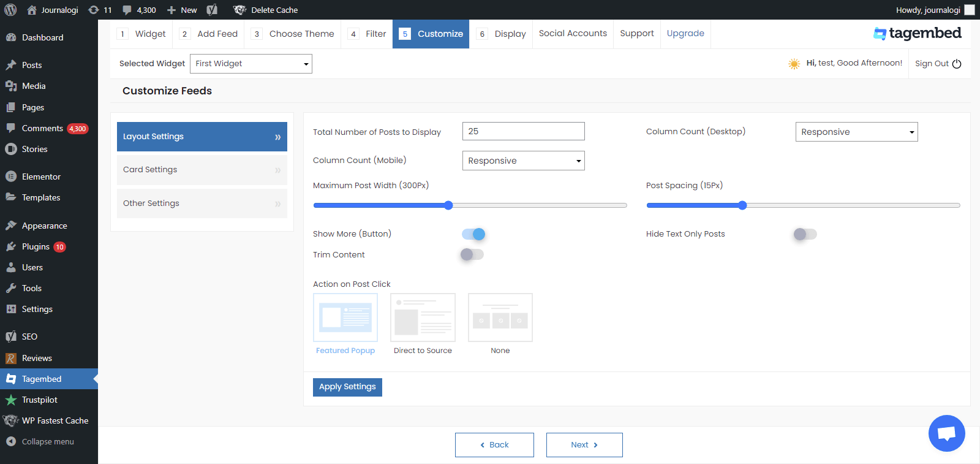Open the Display tab
The width and height of the screenshot is (980, 464).
pos(501,34)
